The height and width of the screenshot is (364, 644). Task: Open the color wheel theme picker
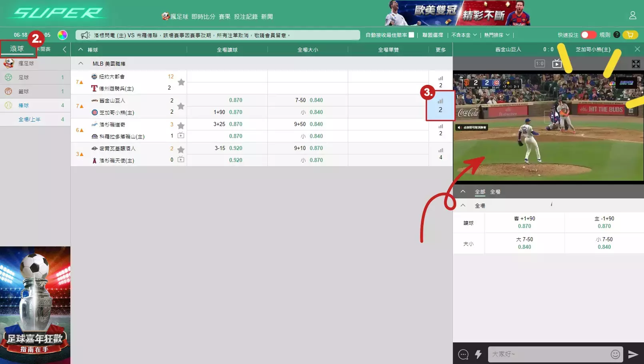(62, 35)
